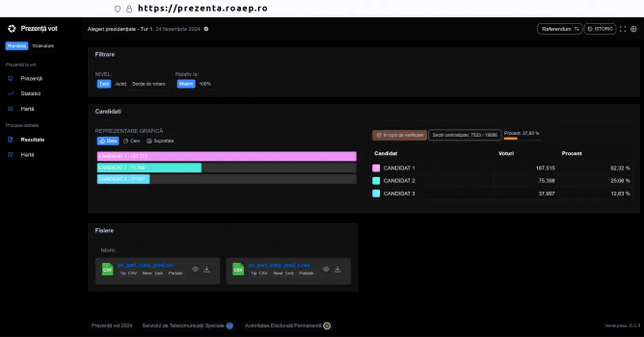Click the shield icon in address bar
This screenshot has width=644, height=337.
click(117, 9)
